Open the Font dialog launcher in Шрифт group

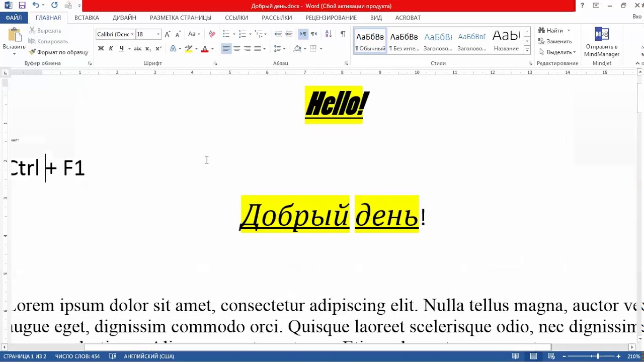coord(215,63)
